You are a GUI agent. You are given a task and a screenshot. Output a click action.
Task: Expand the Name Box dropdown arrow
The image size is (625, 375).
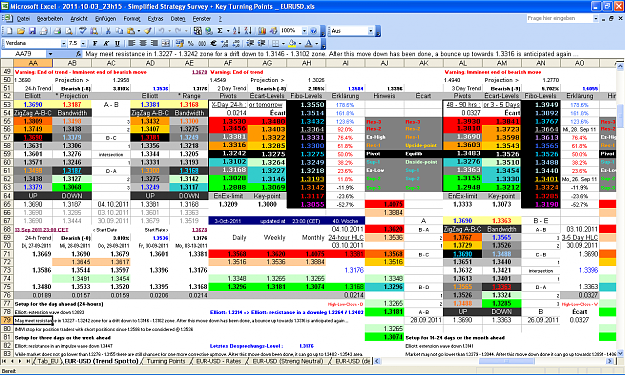(50, 54)
